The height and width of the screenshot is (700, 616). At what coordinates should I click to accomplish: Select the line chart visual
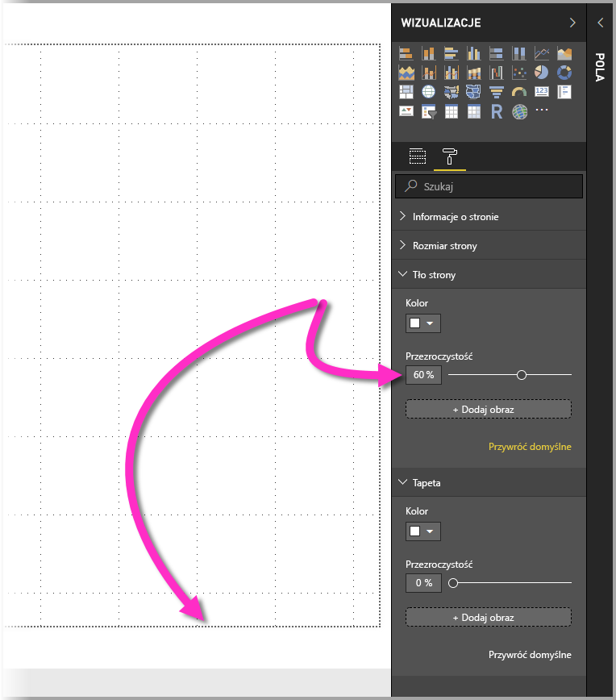click(x=542, y=53)
